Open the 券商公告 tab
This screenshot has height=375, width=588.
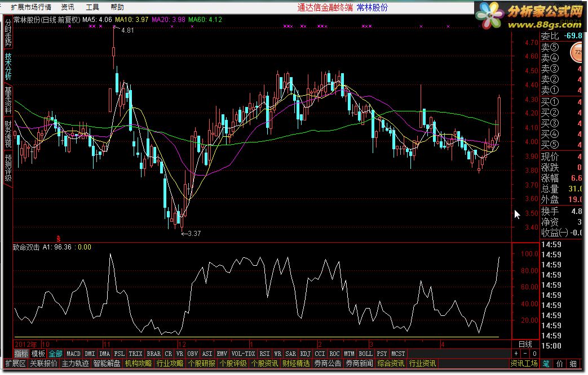click(x=328, y=363)
